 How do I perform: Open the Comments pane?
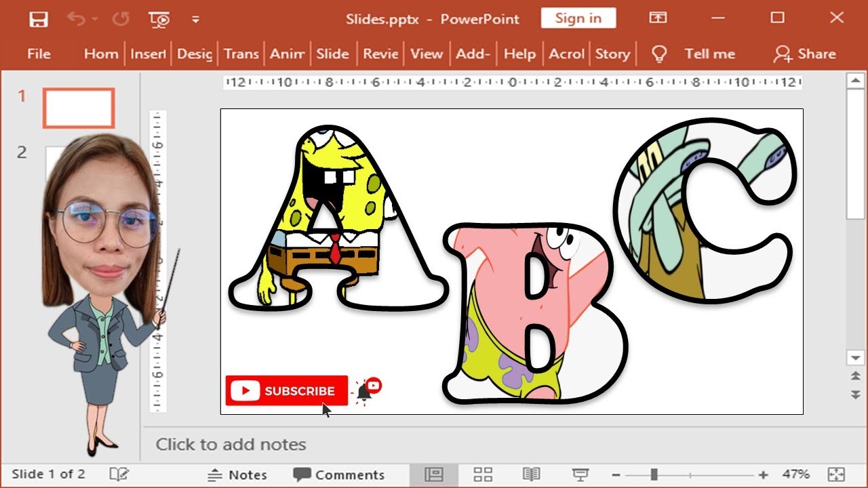pyautogui.click(x=338, y=474)
